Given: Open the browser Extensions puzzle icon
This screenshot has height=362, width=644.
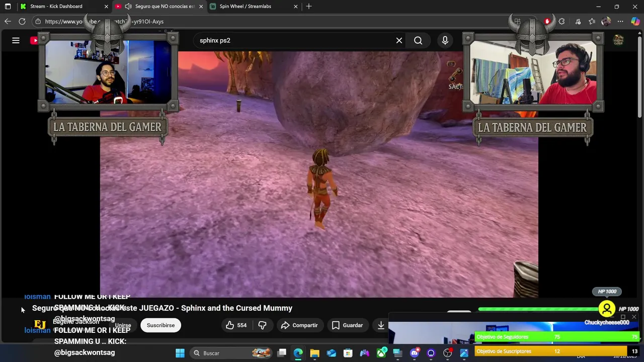Looking at the screenshot, I should click(x=561, y=21).
